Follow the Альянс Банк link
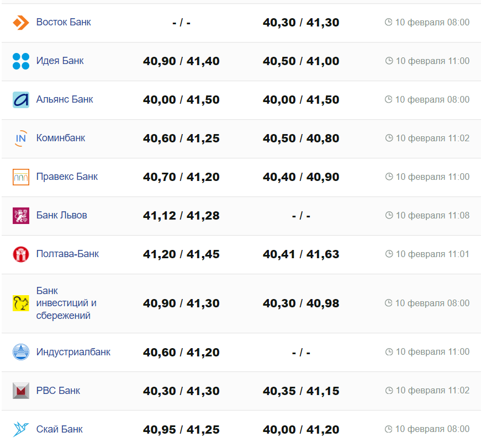Viewport: 492px width, 448px height. tap(65, 100)
